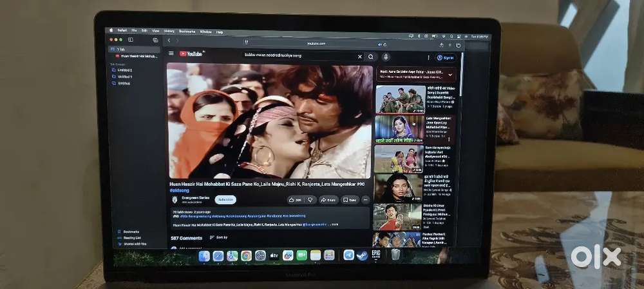This screenshot has width=644, height=289.
Task: Open a new tab with plus icon
Action: 450,45
